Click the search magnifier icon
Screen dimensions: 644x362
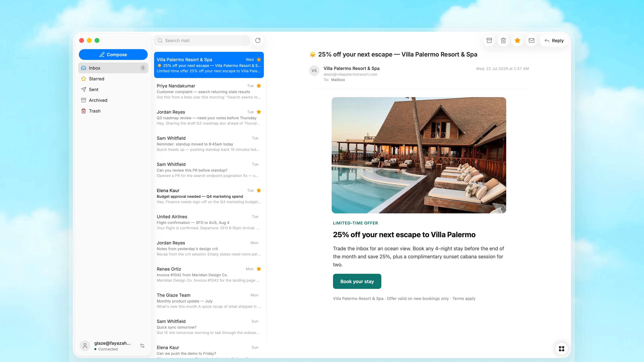[x=160, y=40]
